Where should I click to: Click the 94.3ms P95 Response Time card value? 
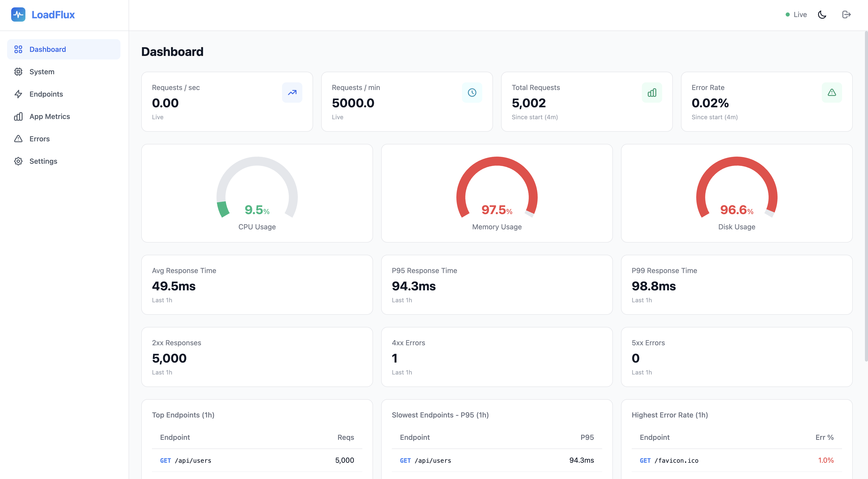414,286
